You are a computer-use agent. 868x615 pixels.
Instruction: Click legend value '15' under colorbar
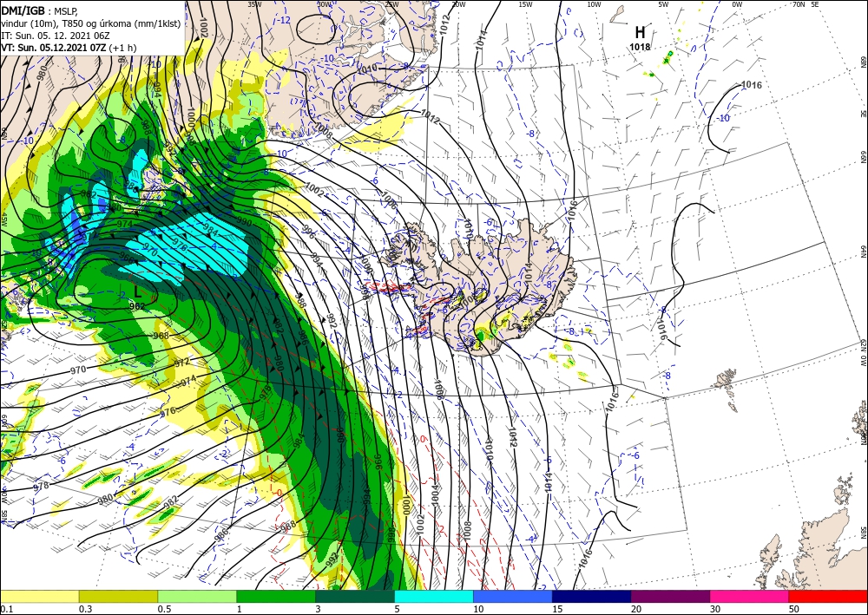(x=557, y=609)
